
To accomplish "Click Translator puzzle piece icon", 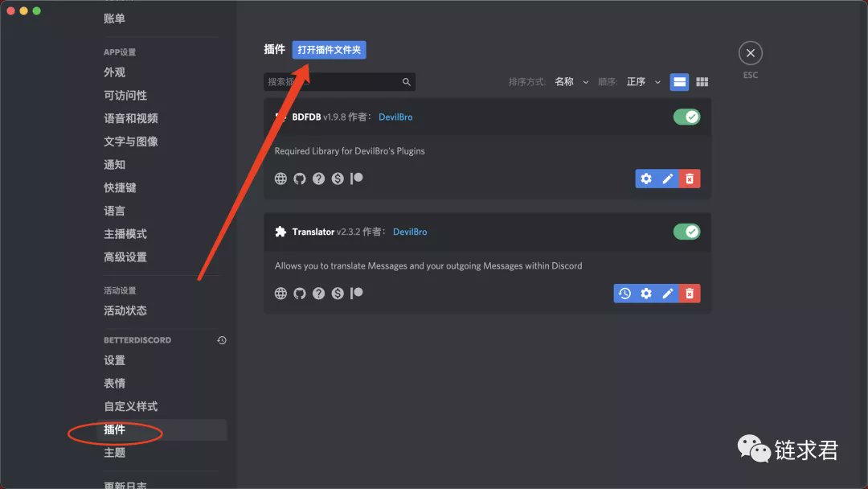I will [x=280, y=232].
